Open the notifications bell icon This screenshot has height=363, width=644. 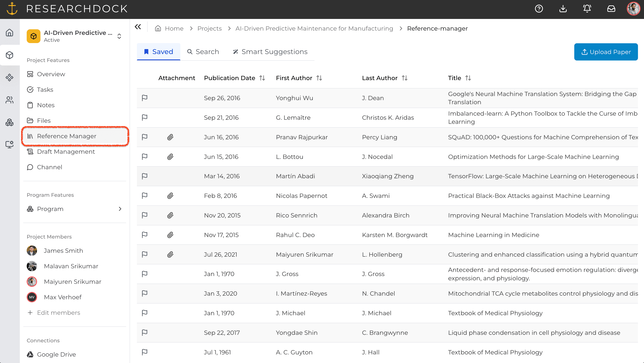(587, 9)
